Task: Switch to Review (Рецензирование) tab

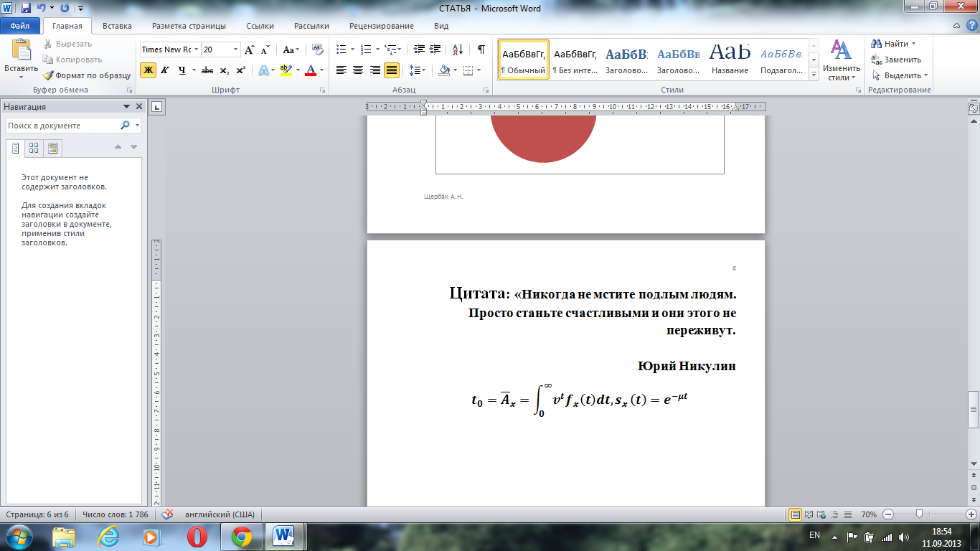Action: click(382, 26)
